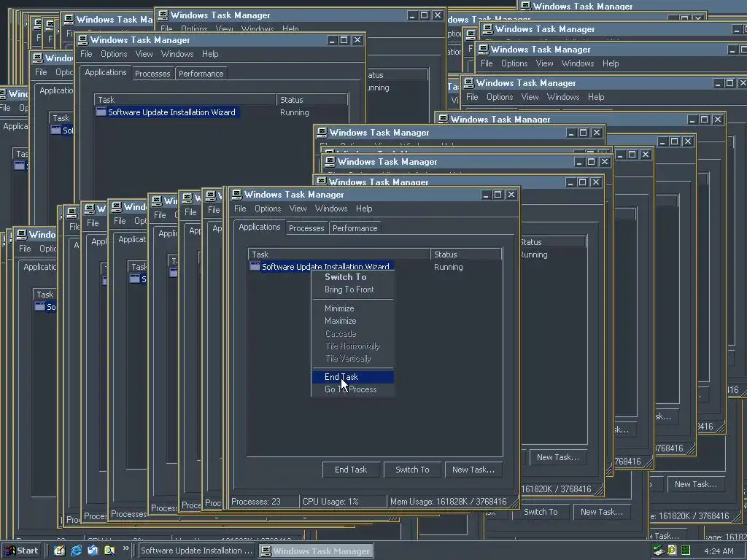Click the Task column header in the upper-left Task Manager
Image resolution: width=747 pixels, height=560 pixels.
pyautogui.click(x=185, y=99)
